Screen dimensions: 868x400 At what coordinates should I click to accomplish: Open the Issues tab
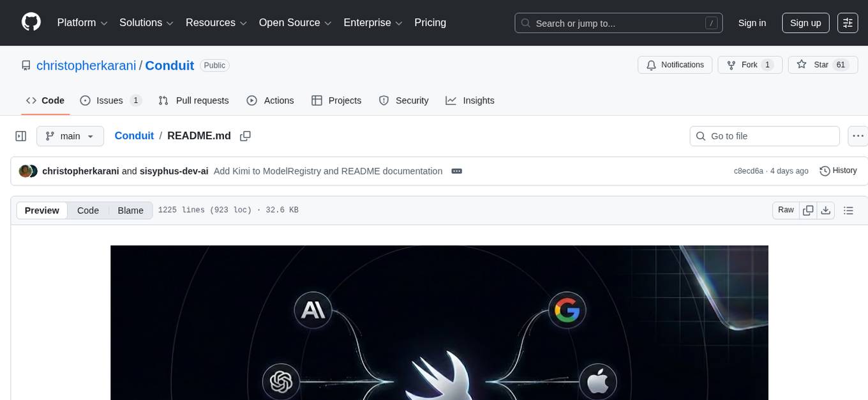pyautogui.click(x=110, y=100)
